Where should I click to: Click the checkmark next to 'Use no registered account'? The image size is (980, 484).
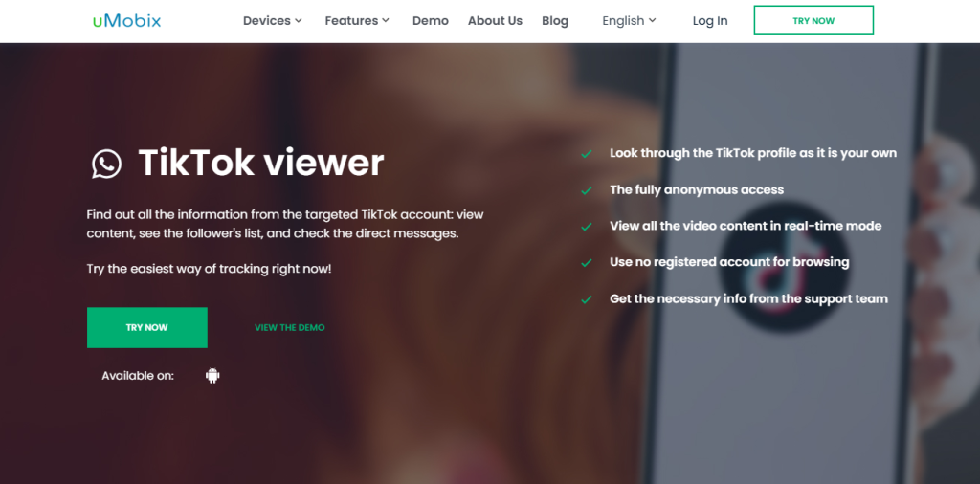click(x=587, y=263)
